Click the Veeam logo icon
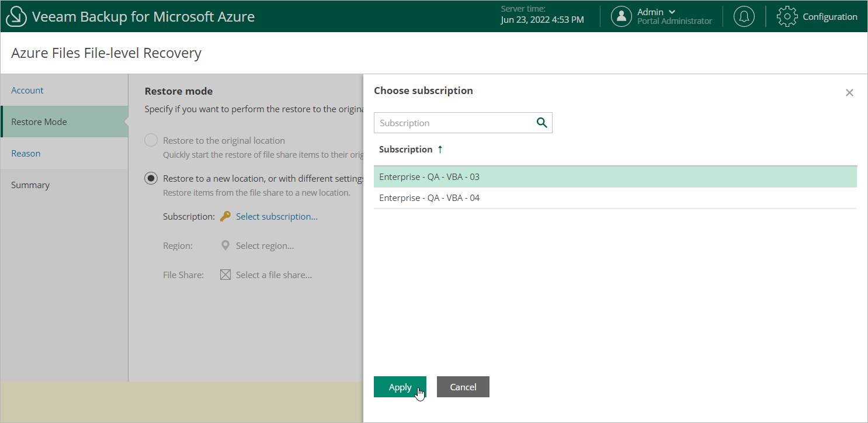 pos(16,16)
